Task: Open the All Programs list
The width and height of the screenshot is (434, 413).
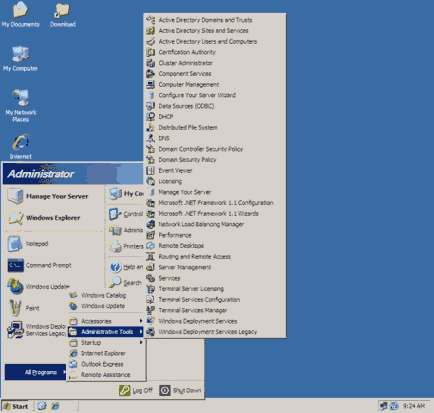Action: (36, 372)
